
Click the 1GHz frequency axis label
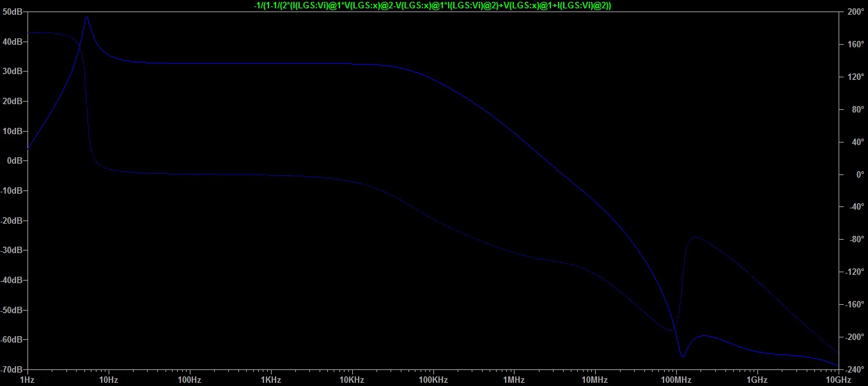[x=757, y=380]
